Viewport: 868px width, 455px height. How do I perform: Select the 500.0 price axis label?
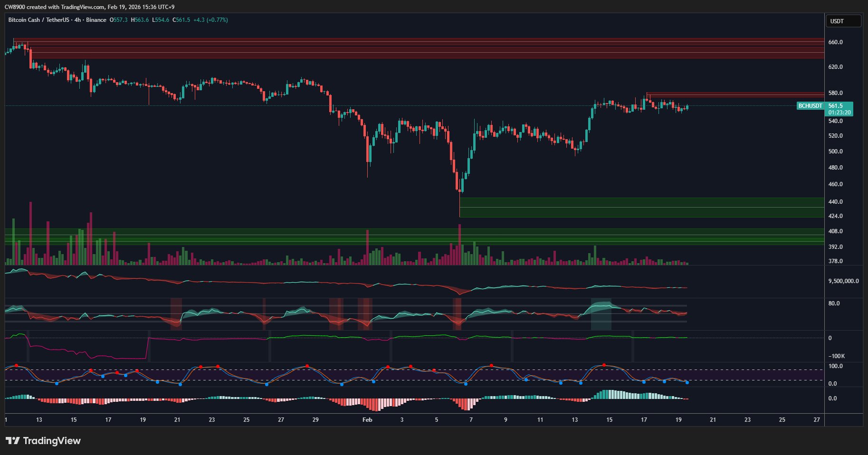click(x=835, y=152)
